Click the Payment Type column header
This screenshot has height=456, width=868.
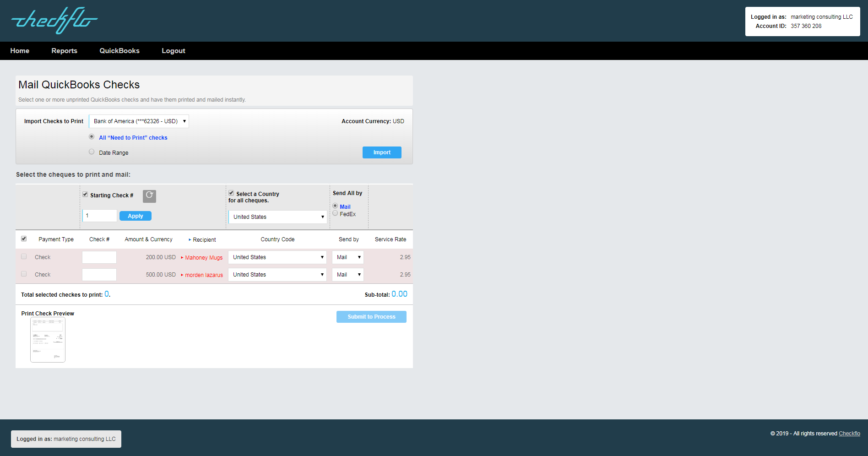[x=56, y=239]
